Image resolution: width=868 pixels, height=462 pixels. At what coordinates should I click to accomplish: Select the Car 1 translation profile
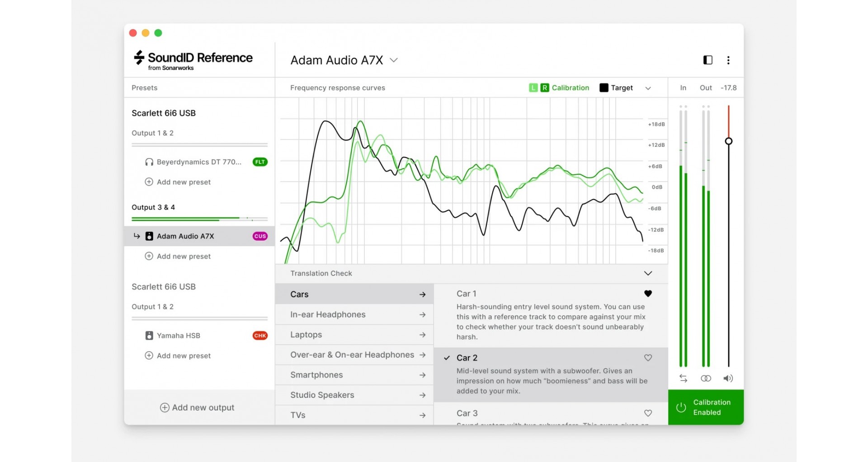click(x=551, y=315)
